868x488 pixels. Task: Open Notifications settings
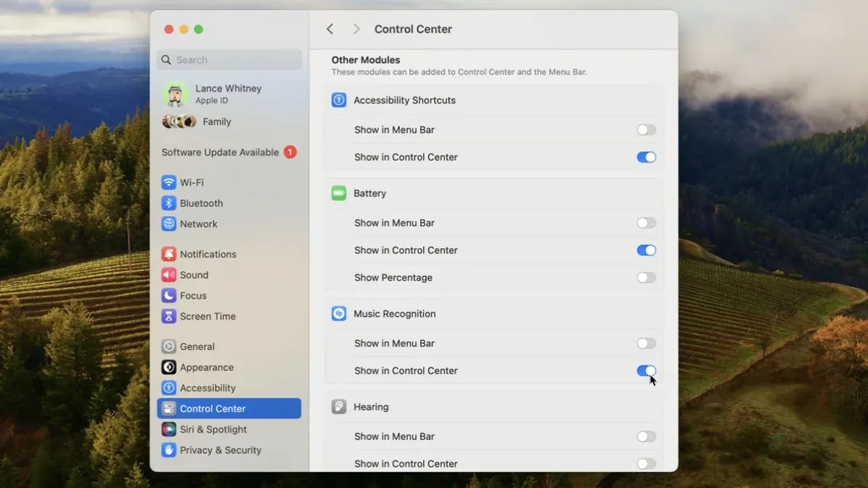point(229,254)
